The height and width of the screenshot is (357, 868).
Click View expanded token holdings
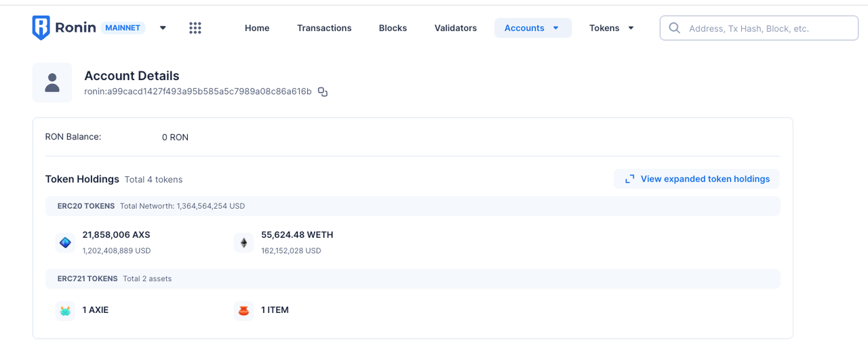[697, 179]
